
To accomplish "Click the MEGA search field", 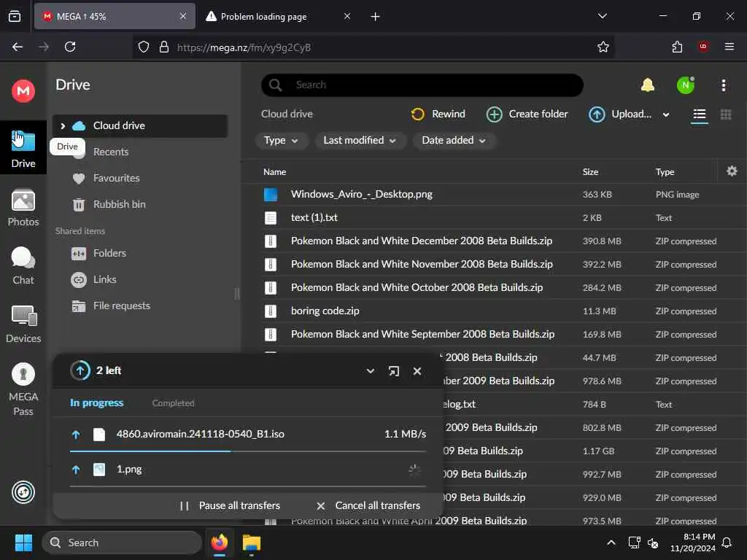I will point(422,85).
